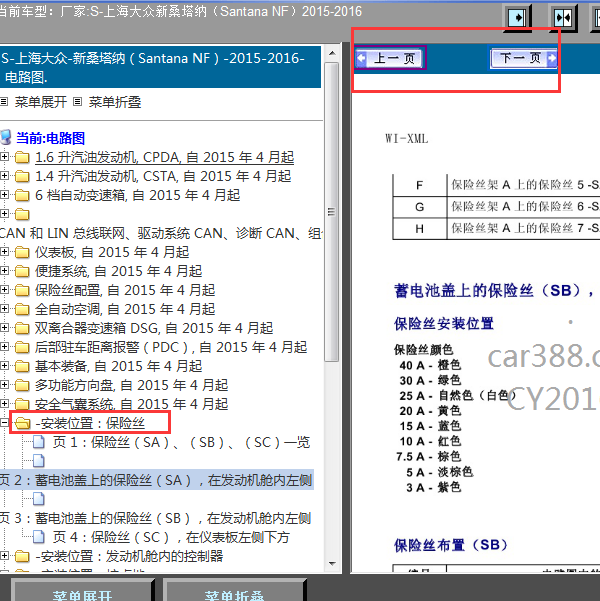Image resolution: width=600 pixels, height=601 pixels.
Task: Select 基本装备, 自 2015 年 4 月起 item
Action: [118, 366]
